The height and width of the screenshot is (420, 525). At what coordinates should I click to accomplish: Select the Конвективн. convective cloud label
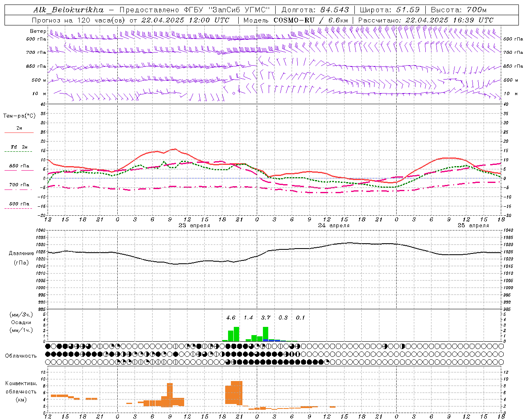coord(21,383)
